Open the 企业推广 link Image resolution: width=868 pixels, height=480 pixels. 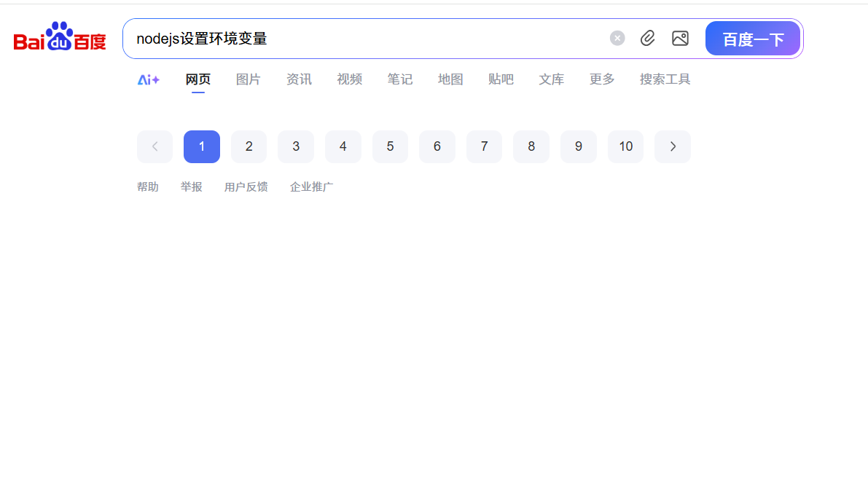pos(311,186)
